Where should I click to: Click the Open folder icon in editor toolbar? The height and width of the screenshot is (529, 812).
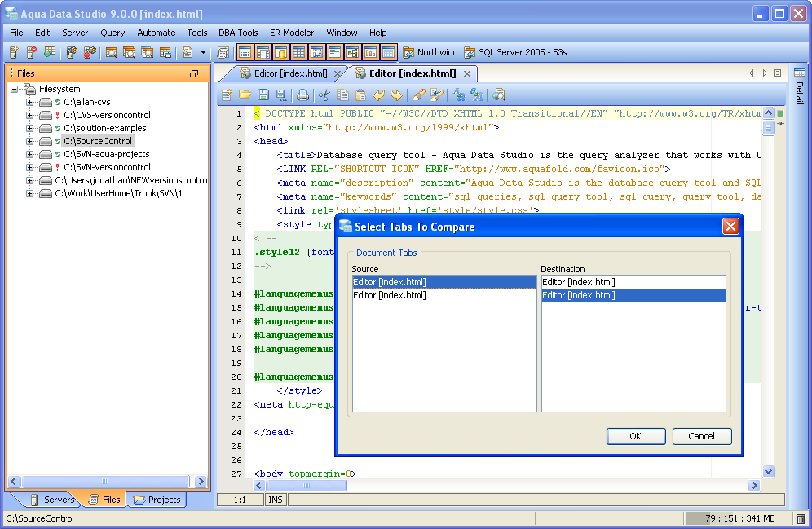click(245, 95)
